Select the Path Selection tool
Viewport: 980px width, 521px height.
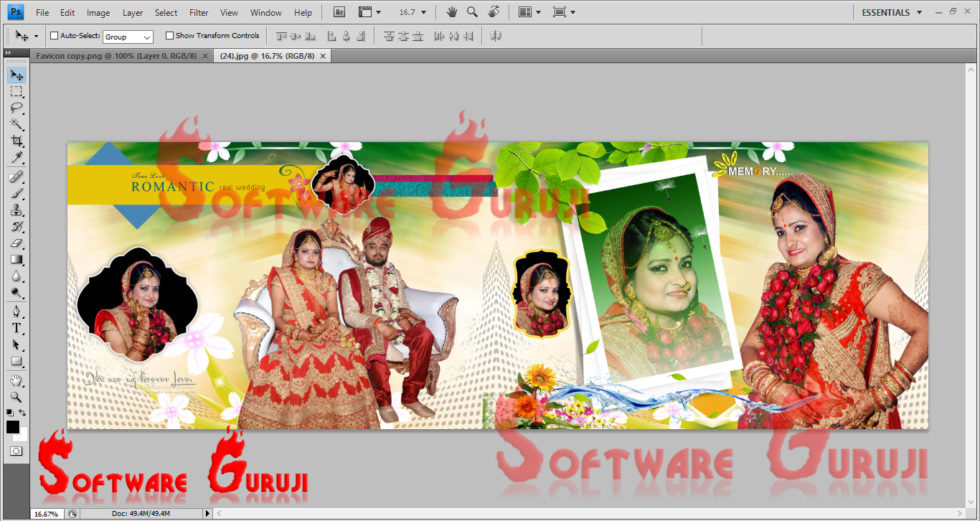pos(17,345)
